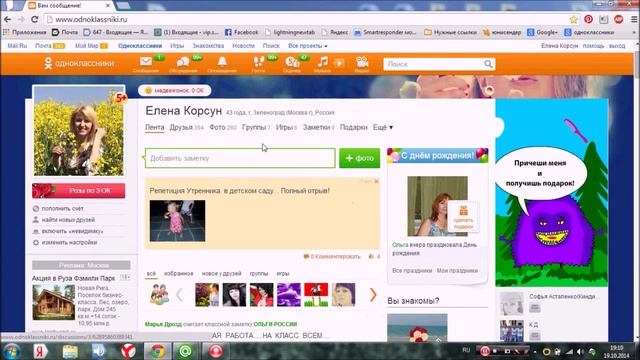This screenshot has height=360, width=640.
Task: Click Мои праздники link
Action: point(457,271)
